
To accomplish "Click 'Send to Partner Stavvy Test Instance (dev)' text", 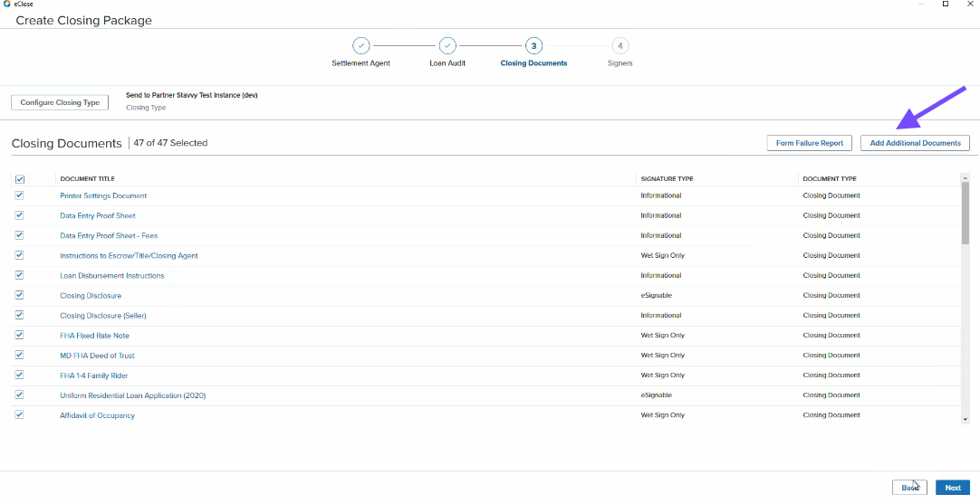I will tap(192, 96).
